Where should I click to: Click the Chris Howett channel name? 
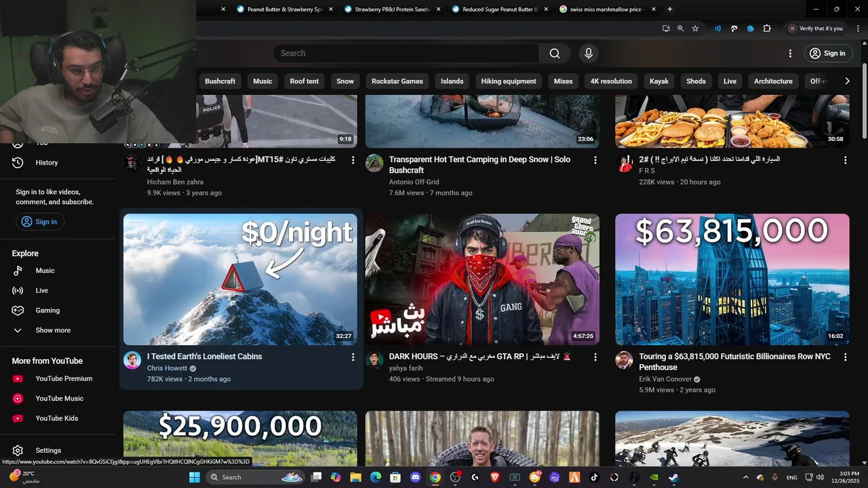coord(167,368)
